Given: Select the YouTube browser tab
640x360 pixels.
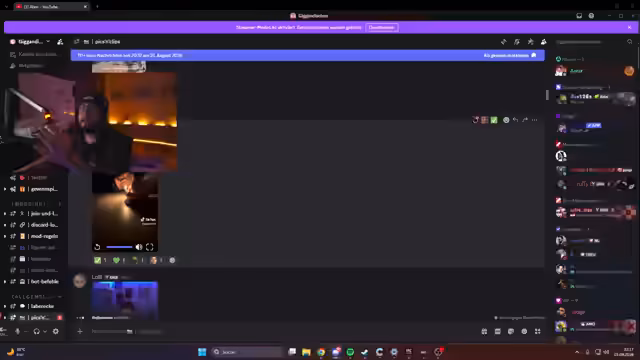Looking at the screenshot, I should click(x=51, y=7).
